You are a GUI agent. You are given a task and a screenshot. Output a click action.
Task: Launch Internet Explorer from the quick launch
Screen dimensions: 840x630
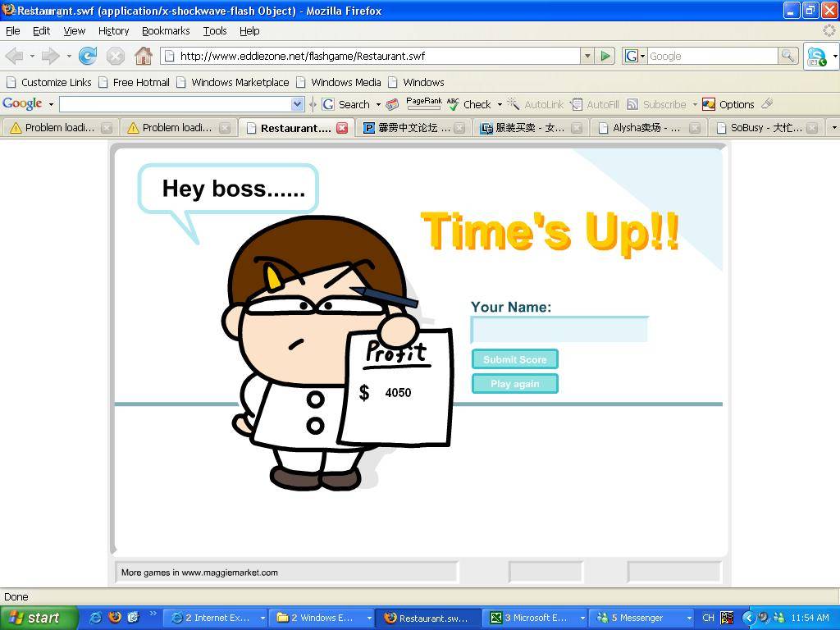click(x=95, y=618)
